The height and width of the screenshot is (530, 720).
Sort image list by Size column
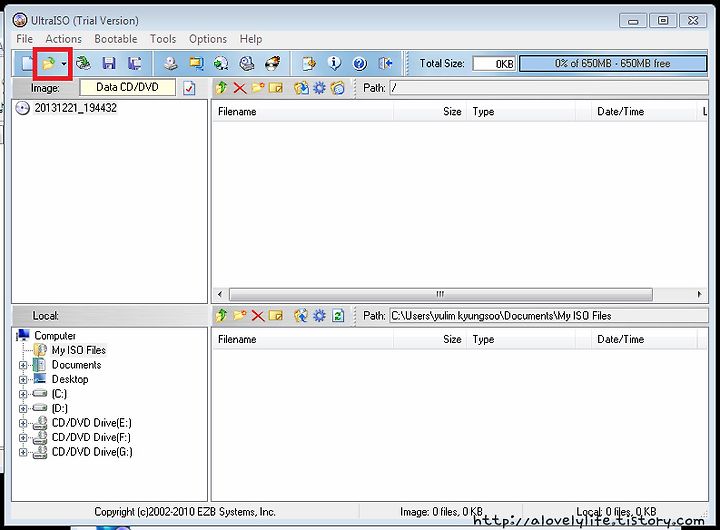click(x=430, y=112)
